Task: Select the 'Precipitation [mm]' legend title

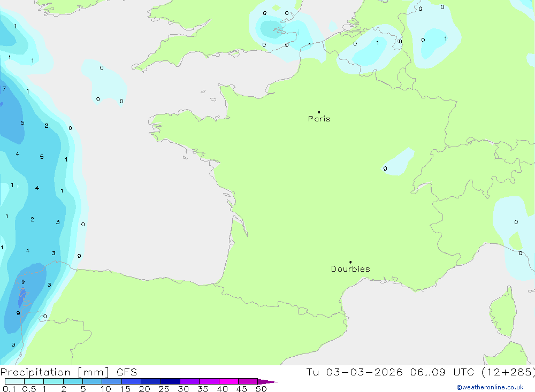Action: tap(55, 372)
